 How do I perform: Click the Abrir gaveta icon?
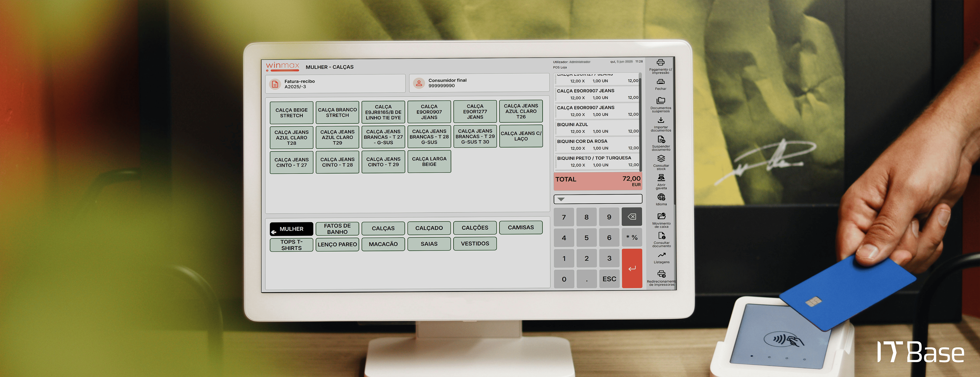[661, 178]
